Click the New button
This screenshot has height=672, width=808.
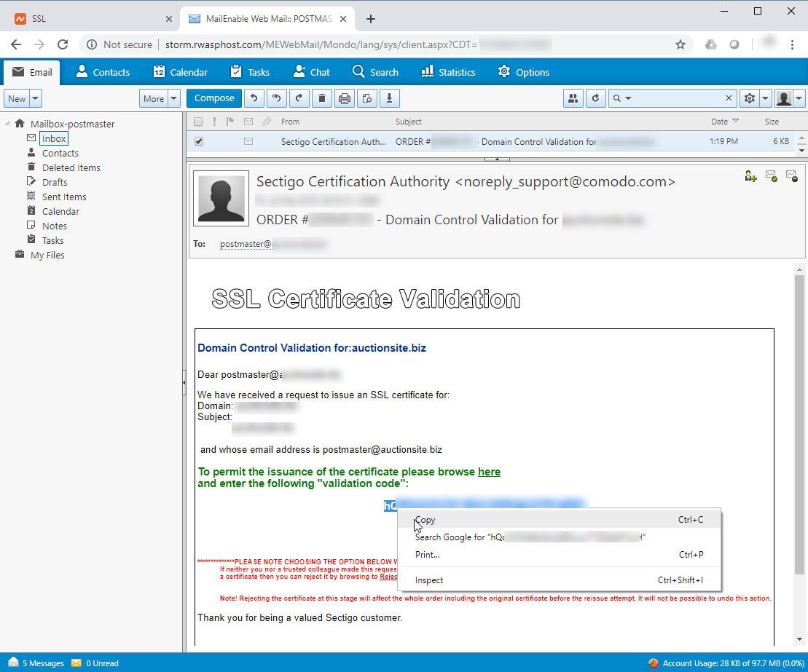[x=17, y=98]
